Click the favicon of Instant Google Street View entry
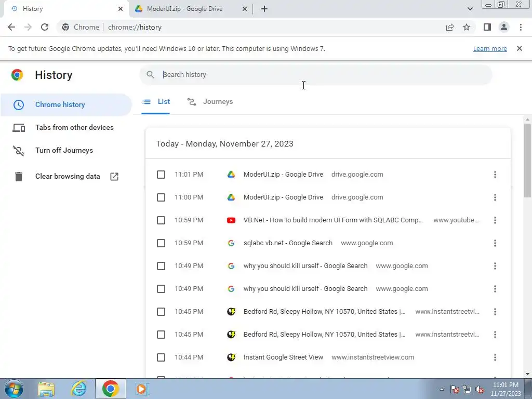 (231, 357)
